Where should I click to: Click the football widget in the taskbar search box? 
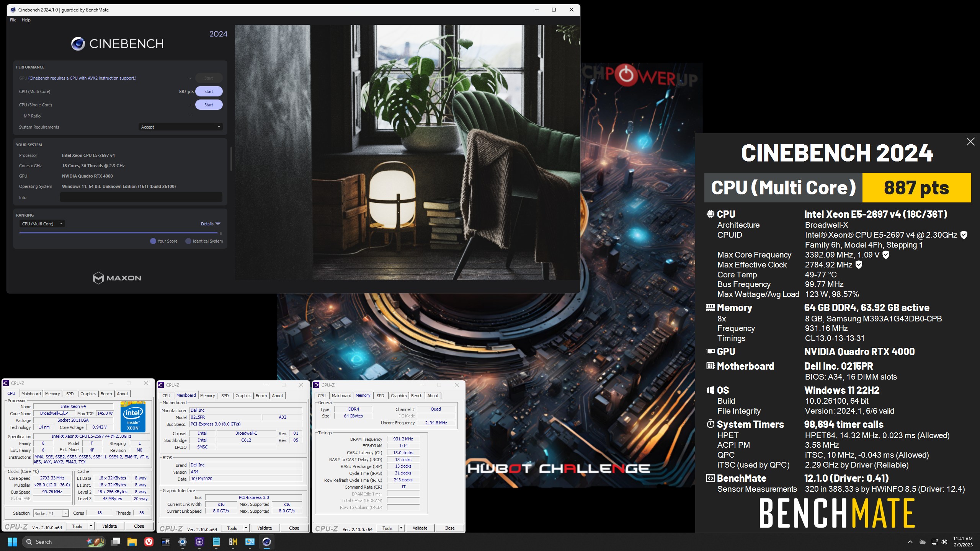tap(95, 542)
